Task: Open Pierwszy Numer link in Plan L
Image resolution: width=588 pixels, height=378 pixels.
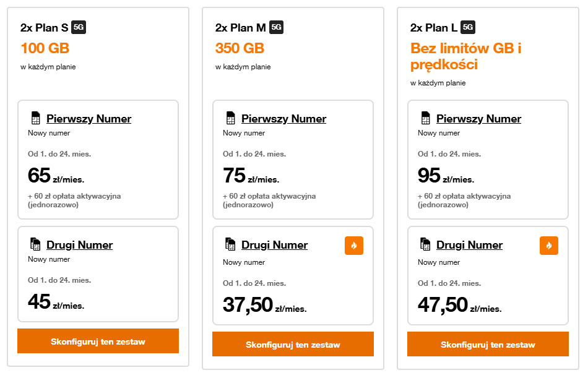Action: pyautogui.click(x=479, y=119)
